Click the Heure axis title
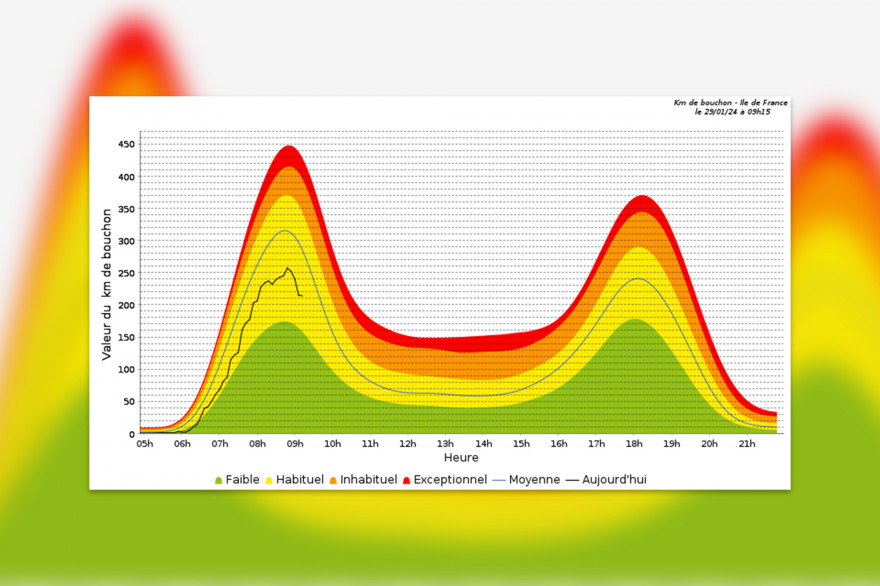The width and height of the screenshot is (880, 586). [x=460, y=458]
